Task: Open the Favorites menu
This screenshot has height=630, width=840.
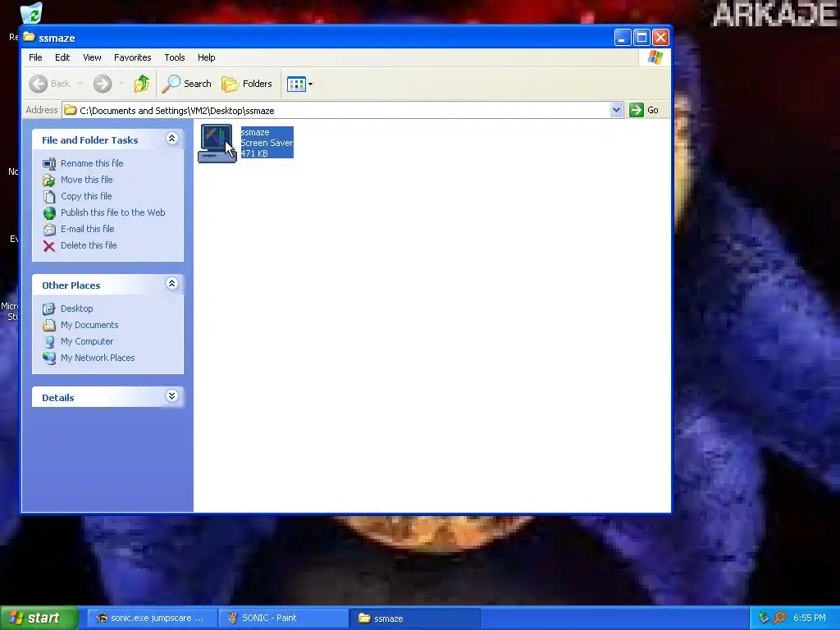Action: coord(132,57)
